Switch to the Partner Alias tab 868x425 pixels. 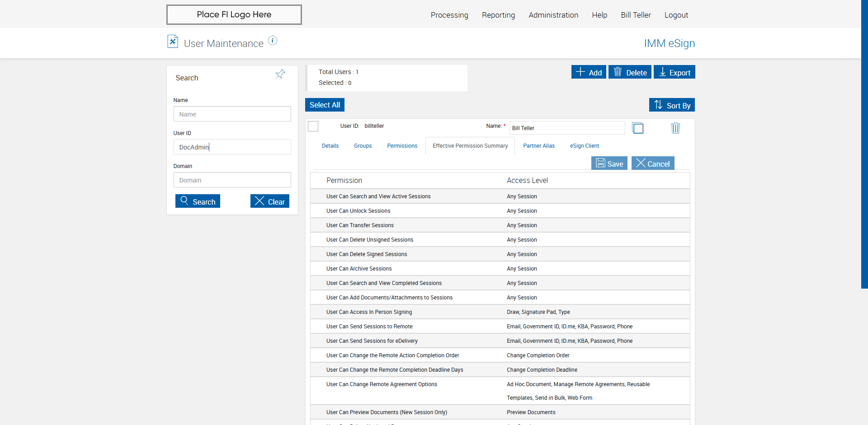pos(539,146)
